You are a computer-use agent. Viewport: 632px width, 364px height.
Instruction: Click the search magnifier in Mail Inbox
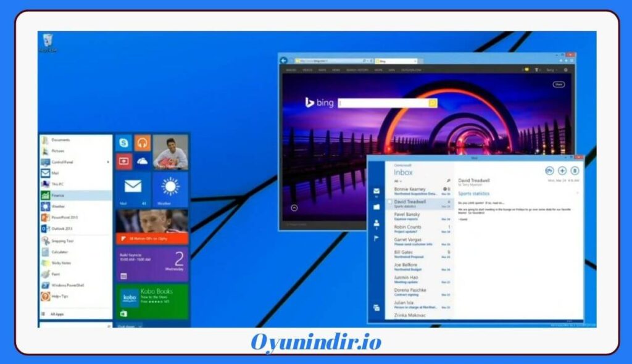click(448, 181)
